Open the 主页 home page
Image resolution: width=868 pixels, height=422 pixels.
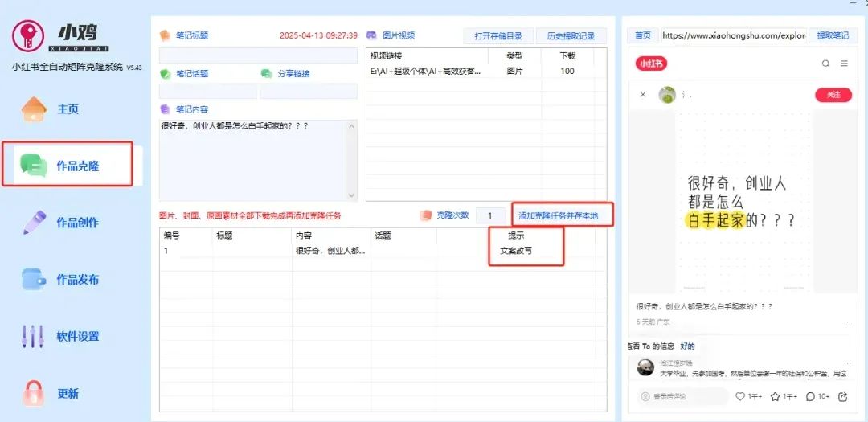coord(68,109)
